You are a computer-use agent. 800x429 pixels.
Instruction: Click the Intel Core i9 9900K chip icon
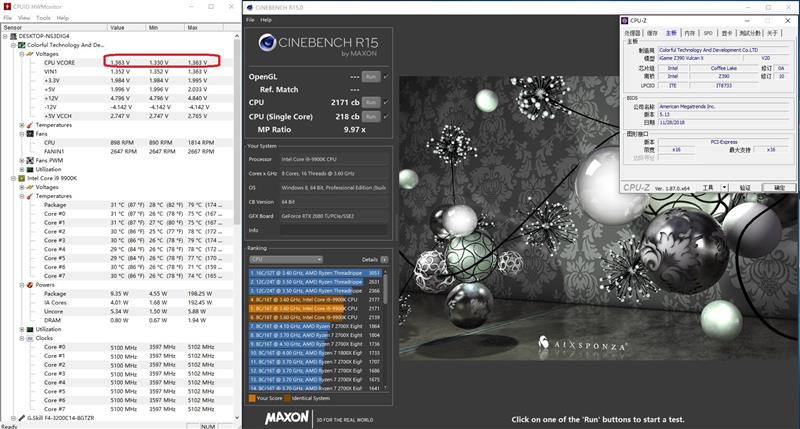21,179
